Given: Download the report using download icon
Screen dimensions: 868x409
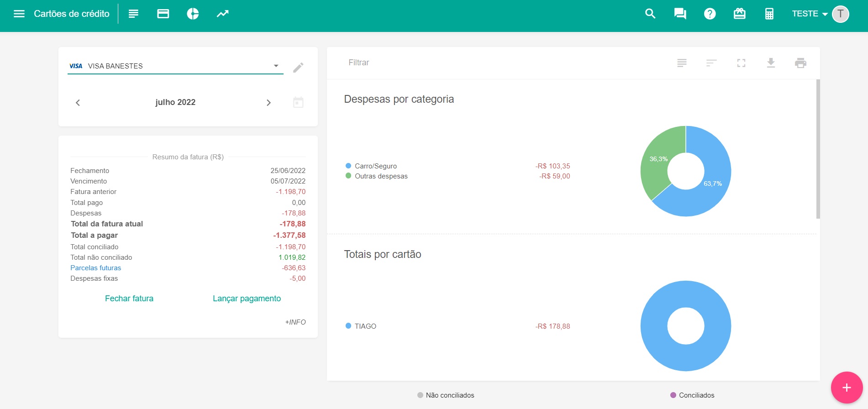Looking at the screenshot, I should click(x=771, y=63).
